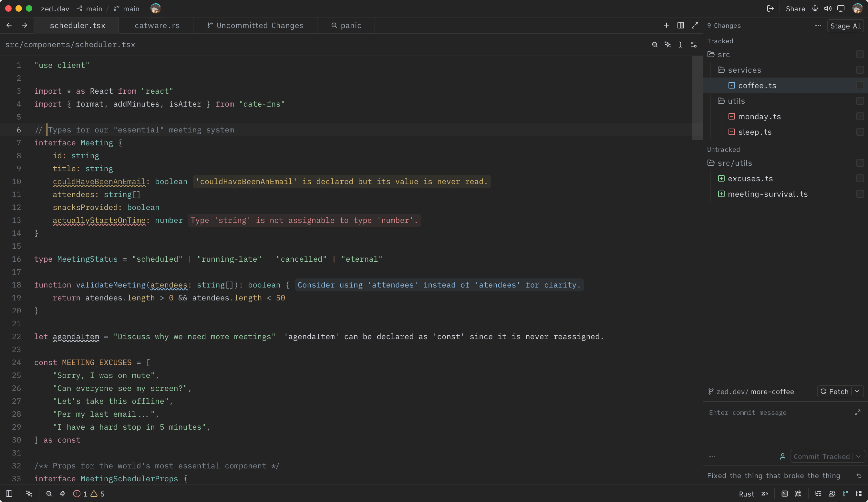Click the lightning bolt icon in status bar
868x502 pixels.
(x=63, y=493)
